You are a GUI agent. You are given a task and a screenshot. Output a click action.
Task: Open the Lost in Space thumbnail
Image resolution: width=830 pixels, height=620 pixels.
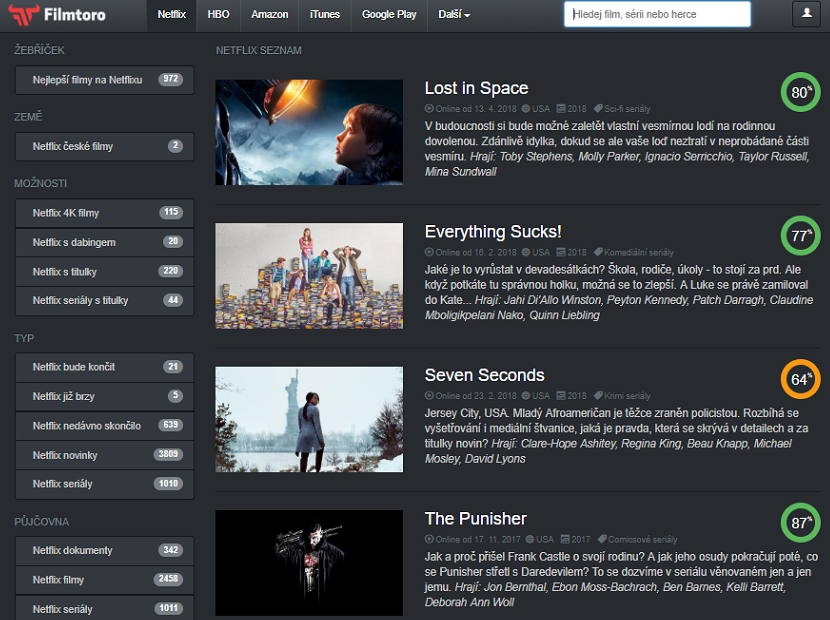(309, 132)
